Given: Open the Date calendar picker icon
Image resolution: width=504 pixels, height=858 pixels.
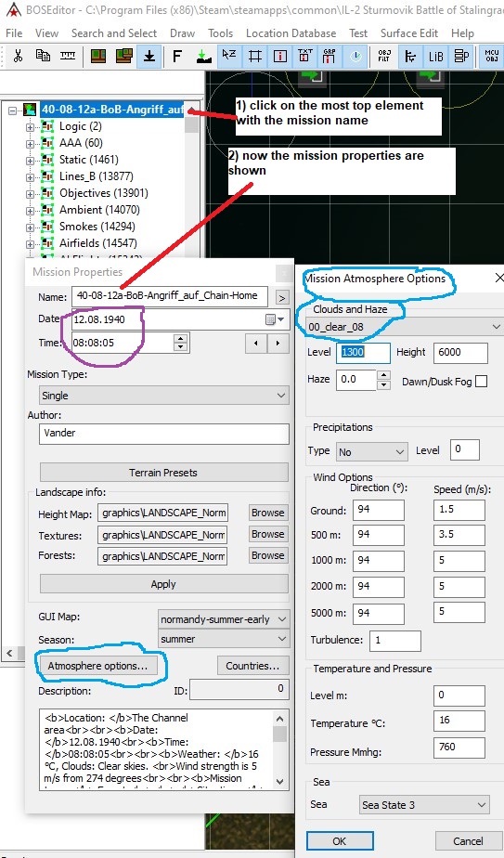Looking at the screenshot, I should point(275,319).
